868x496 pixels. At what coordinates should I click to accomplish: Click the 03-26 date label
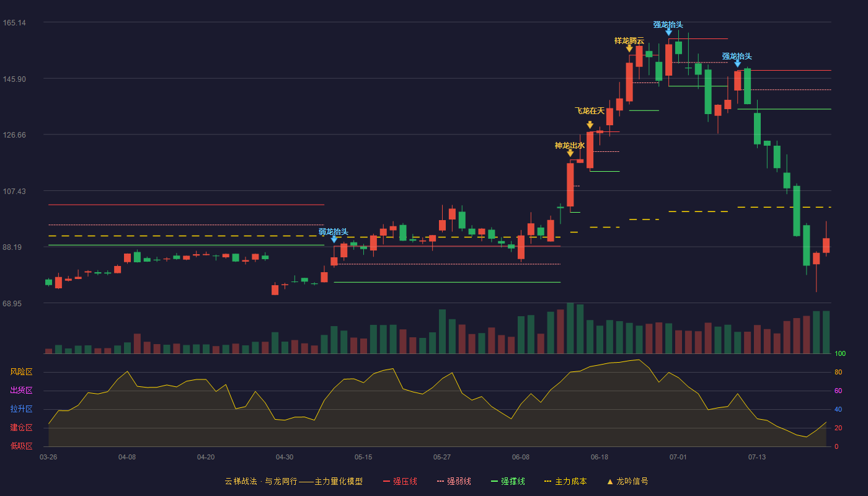tap(48, 457)
